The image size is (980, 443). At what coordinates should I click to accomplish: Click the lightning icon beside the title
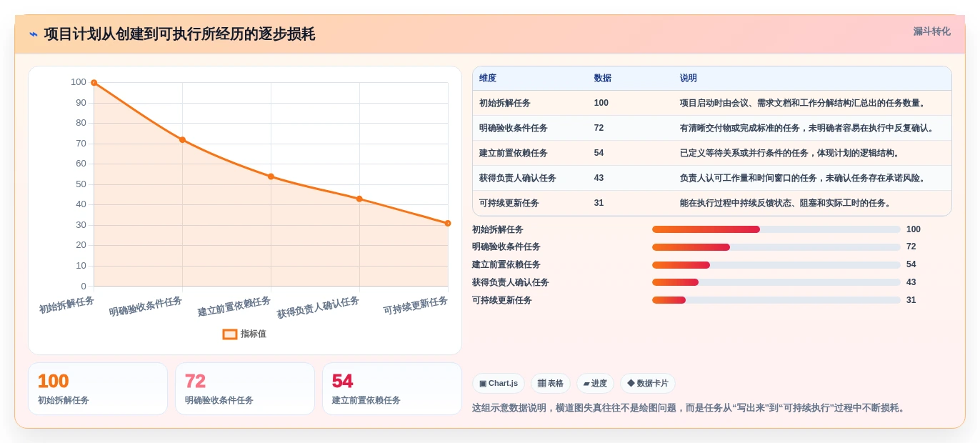(34, 34)
